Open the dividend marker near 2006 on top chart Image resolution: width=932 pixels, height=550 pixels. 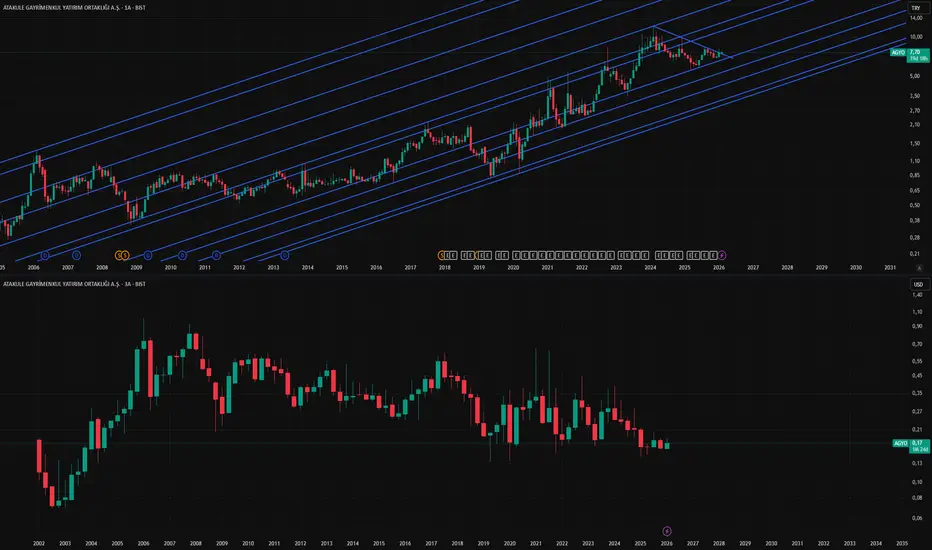45,255
